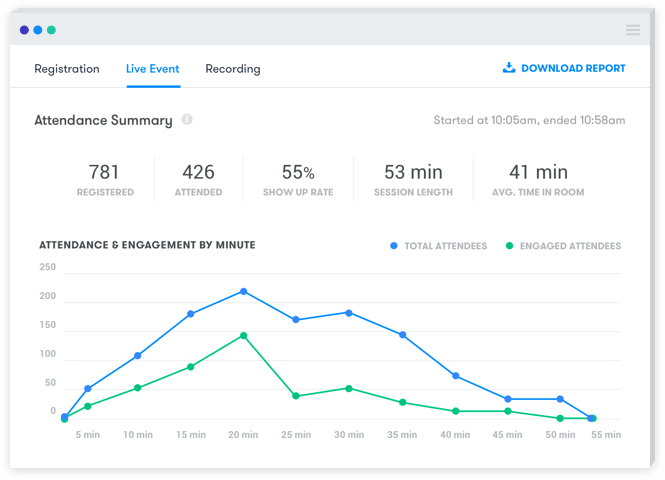Switch to the Recording tab
Viewport: 665px width, 480px height.
pos(233,69)
